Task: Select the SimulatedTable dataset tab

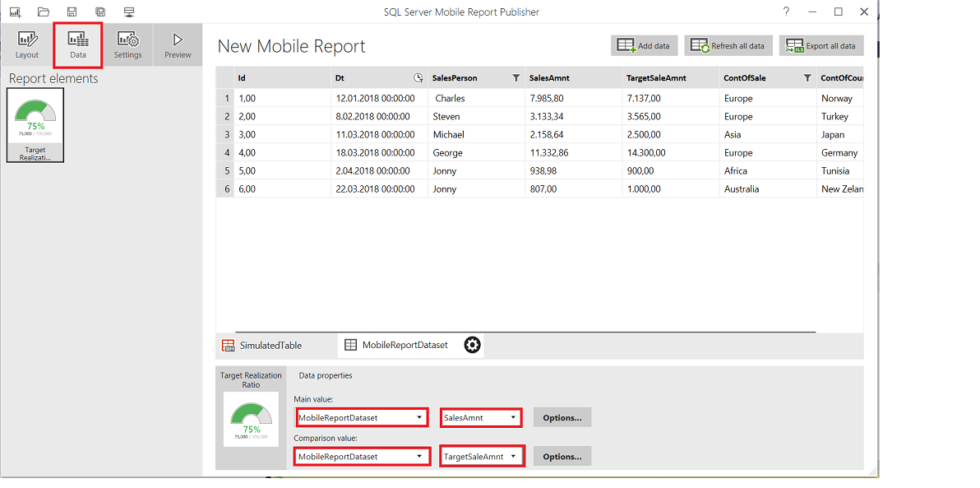Action: [262, 346]
